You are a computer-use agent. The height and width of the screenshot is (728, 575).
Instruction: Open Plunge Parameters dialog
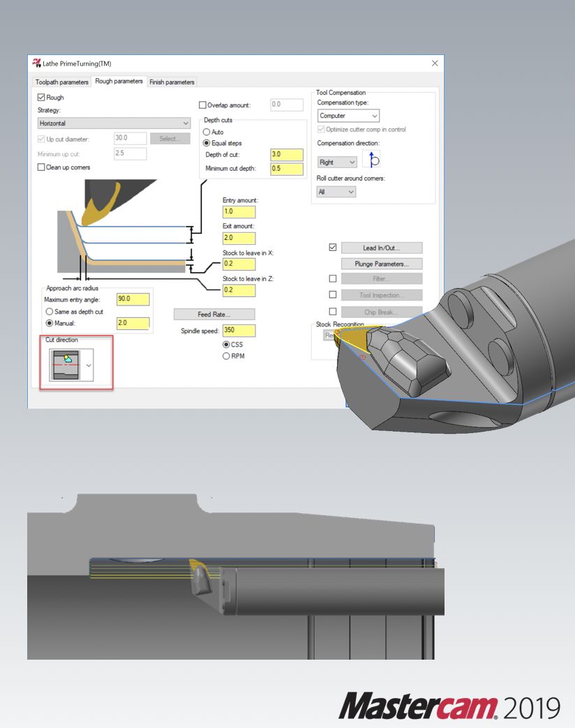382,264
